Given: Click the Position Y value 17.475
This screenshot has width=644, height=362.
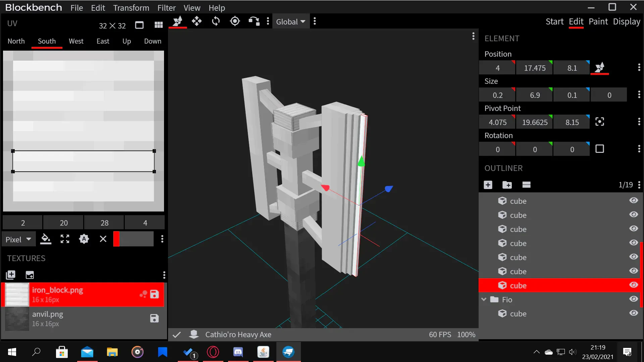Looking at the screenshot, I should (x=535, y=68).
